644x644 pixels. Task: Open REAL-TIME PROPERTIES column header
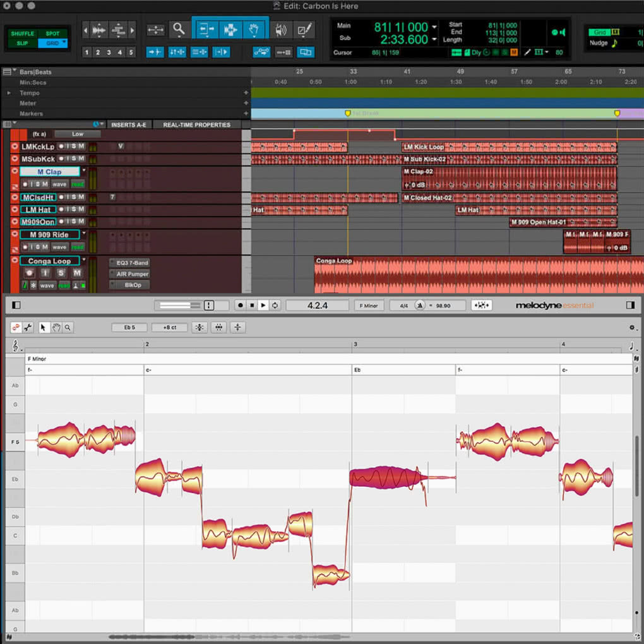tap(197, 124)
